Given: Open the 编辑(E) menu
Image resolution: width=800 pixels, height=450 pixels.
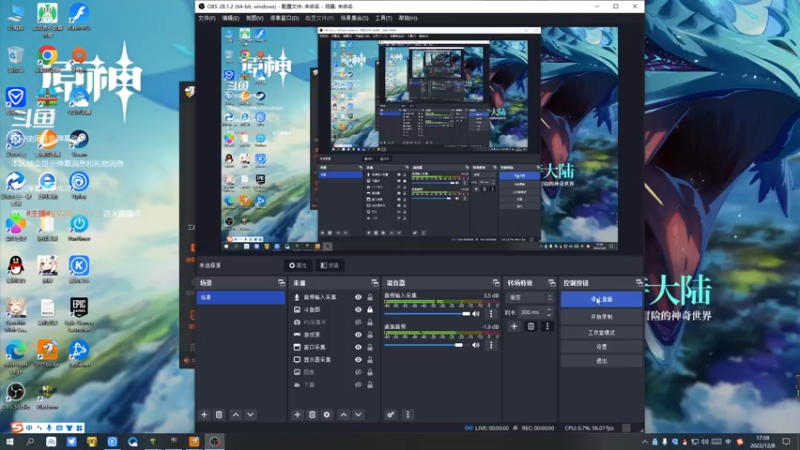Looking at the screenshot, I should [231, 18].
